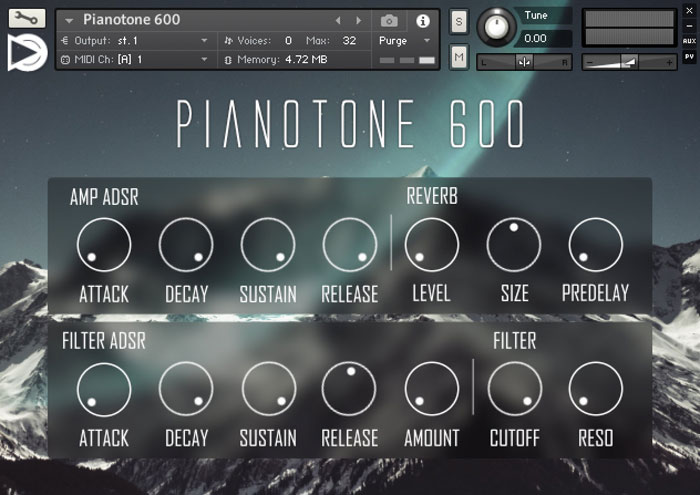The width and height of the screenshot is (700, 495).
Task: Click the AMP ADSR Release knob
Action: [x=350, y=245]
